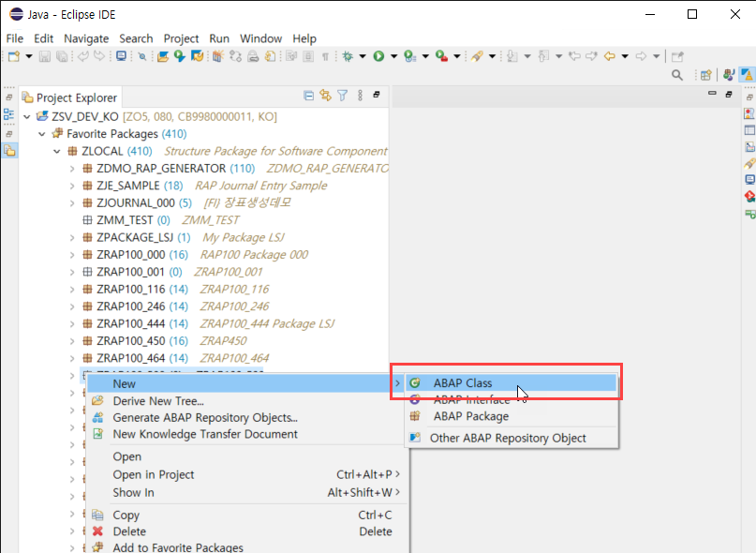756x553 pixels.
Task: Click the Save All toolbar icon
Action: coord(62,56)
